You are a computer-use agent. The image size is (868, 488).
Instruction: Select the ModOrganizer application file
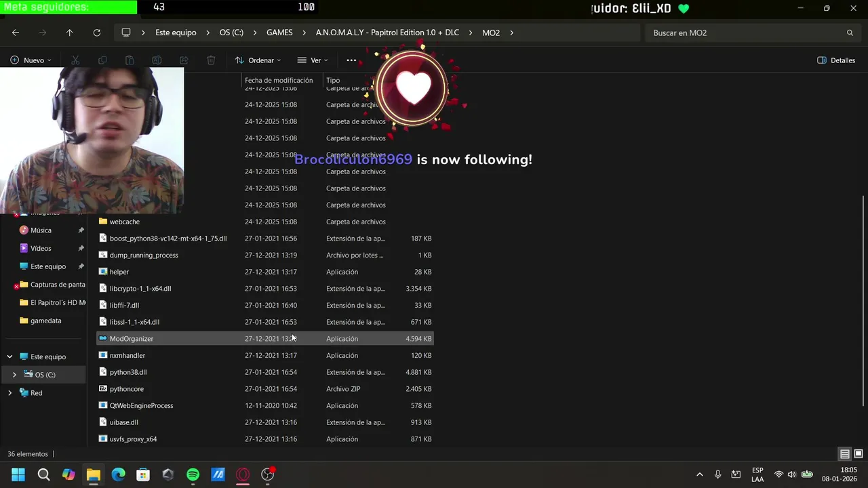264,339
